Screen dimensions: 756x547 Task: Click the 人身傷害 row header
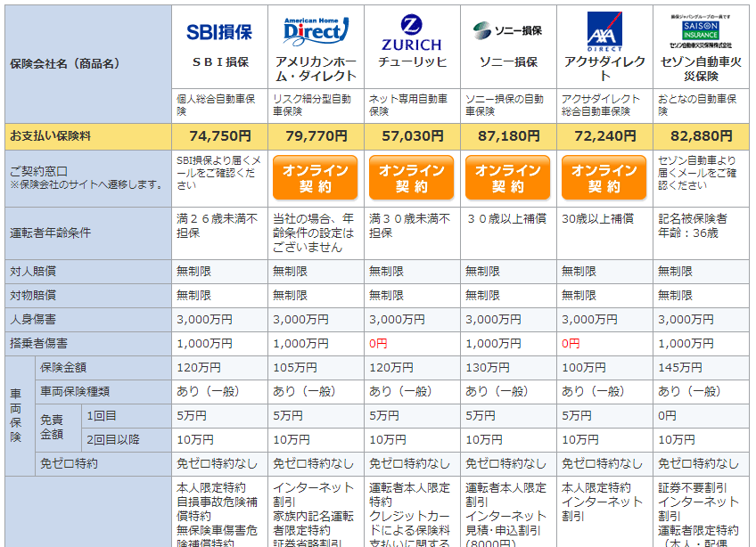[88, 320]
